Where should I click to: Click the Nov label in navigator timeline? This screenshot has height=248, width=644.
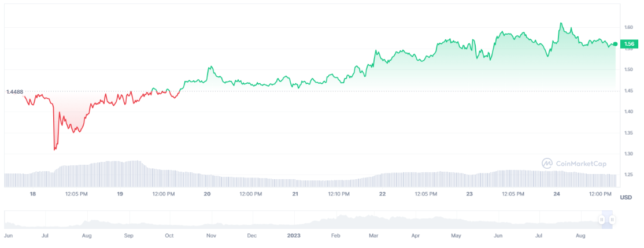point(211,236)
